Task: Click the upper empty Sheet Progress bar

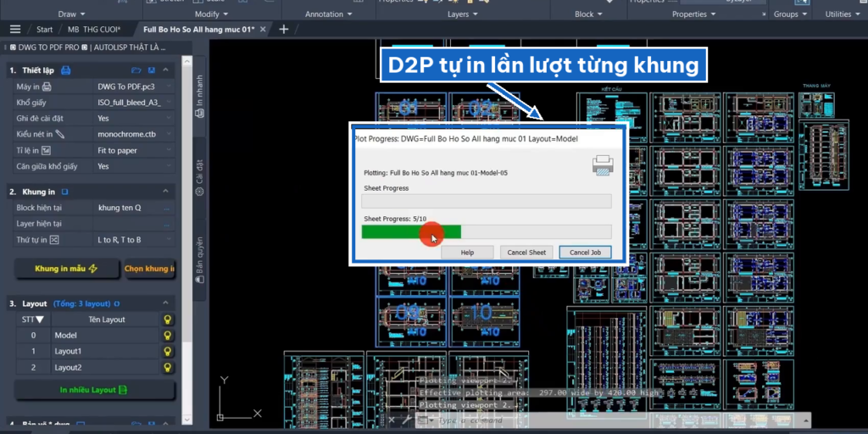Action: pyautogui.click(x=487, y=202)
